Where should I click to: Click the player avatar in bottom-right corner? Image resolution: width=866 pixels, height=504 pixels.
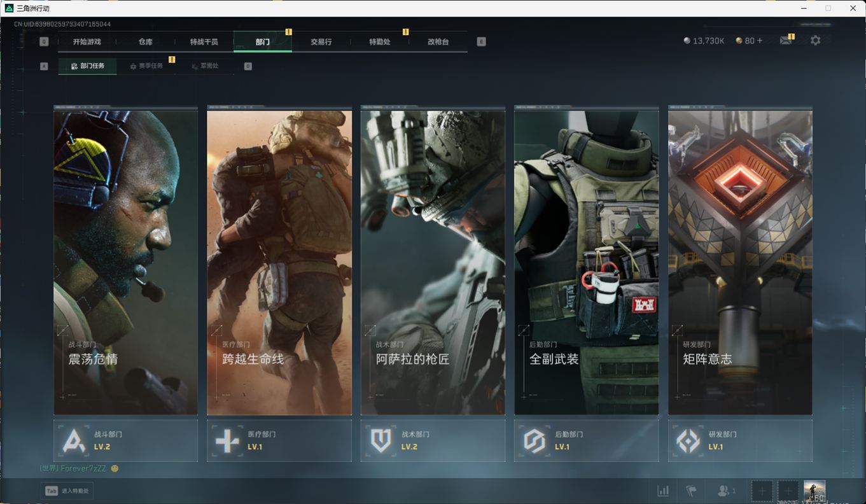point(814,491)
